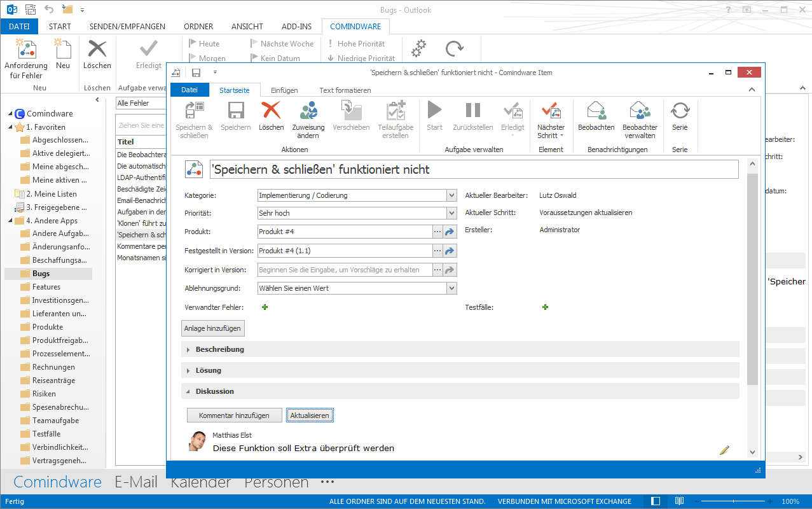Open linked Produkt #4 (1.1) version arrow
This screenshot has height=509, width=812.
(450, 251)
